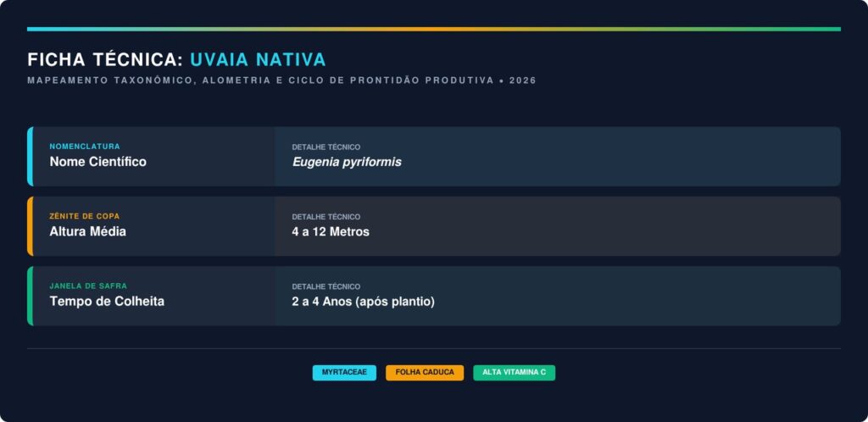Viewport: 868px width, 422px height.
Task: Select the Nome Científico row label
Action: pyautogui.click(x=97, y=162)
